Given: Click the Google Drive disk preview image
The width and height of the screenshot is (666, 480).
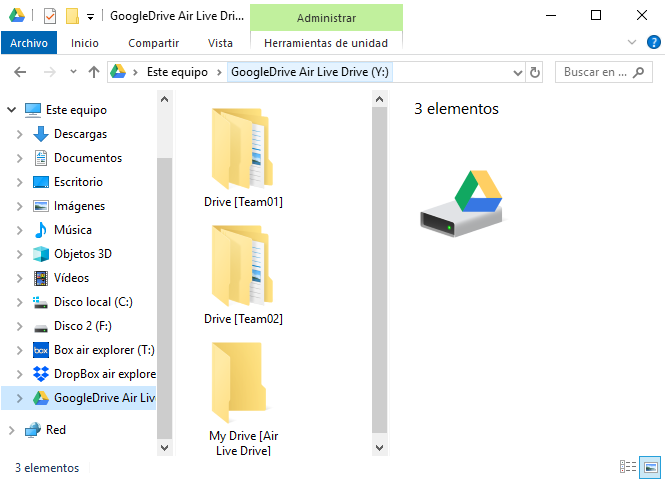Looking at the screenshot, I should point(462,203).
